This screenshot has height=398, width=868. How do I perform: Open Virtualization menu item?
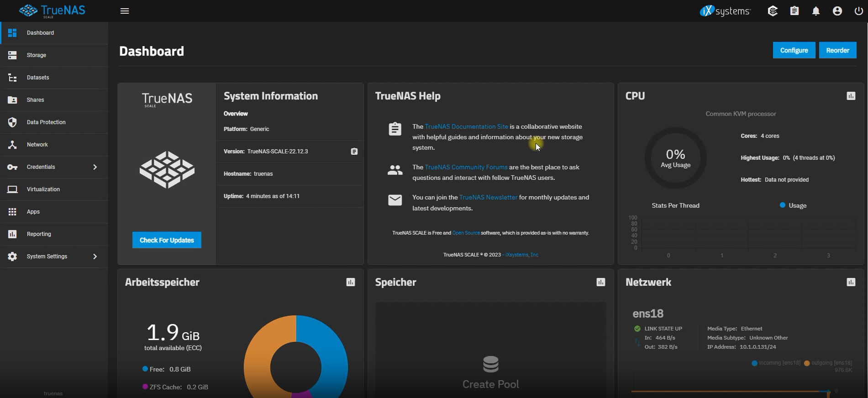pos(54,189)
